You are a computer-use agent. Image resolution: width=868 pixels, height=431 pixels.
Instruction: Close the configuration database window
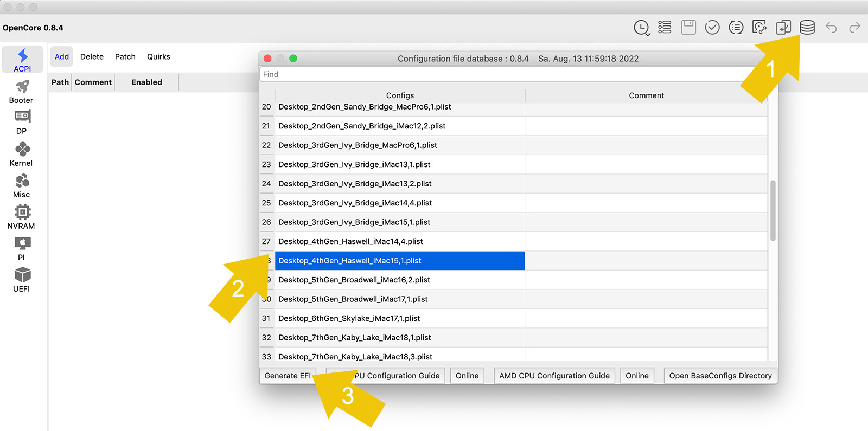point(267,59)
